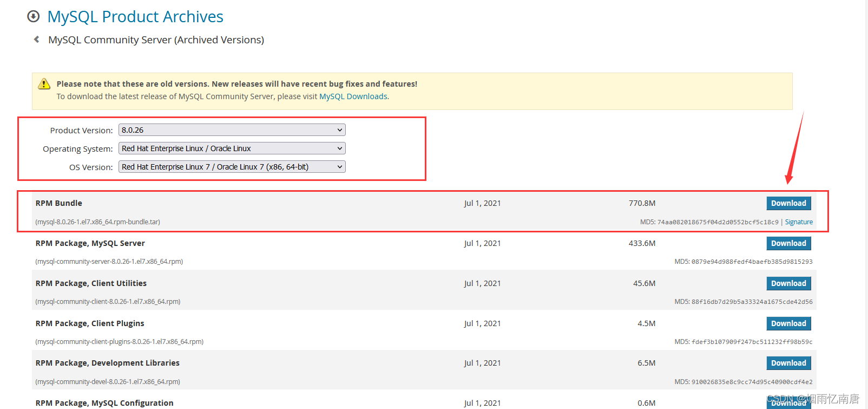Open the Product Version dropdown
868x409 pixels.
(232, 130)
